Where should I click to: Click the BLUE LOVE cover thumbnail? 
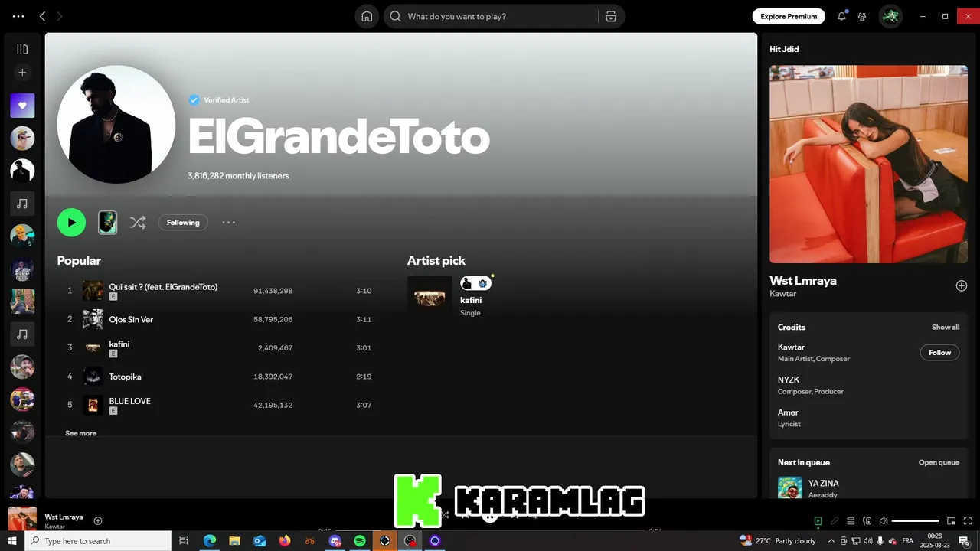(93, 405)
